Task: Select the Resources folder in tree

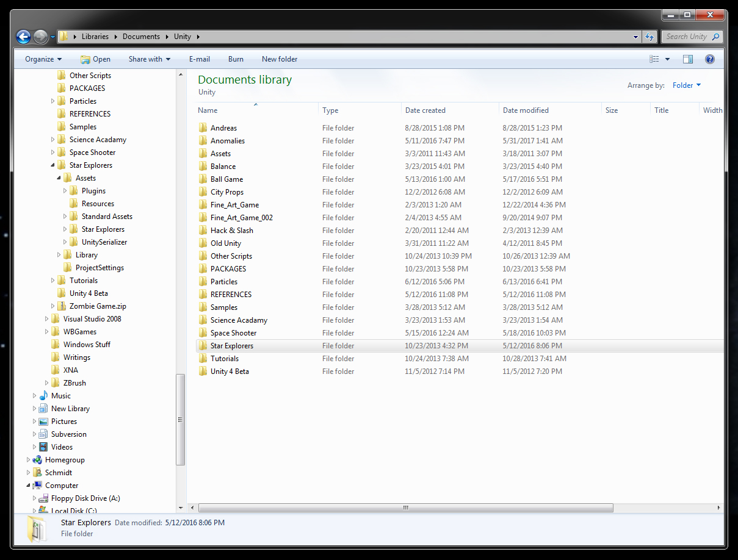Action: point(92,204)
